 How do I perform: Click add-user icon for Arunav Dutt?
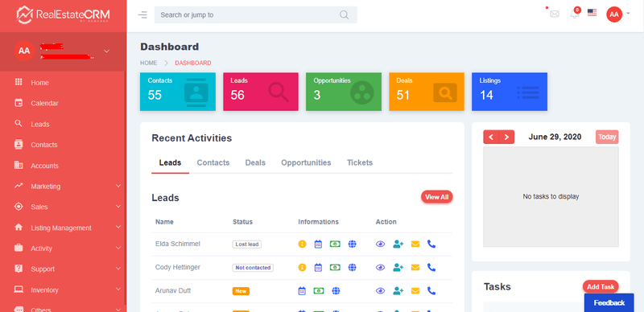pyautogui.click(x=398, y=290)
